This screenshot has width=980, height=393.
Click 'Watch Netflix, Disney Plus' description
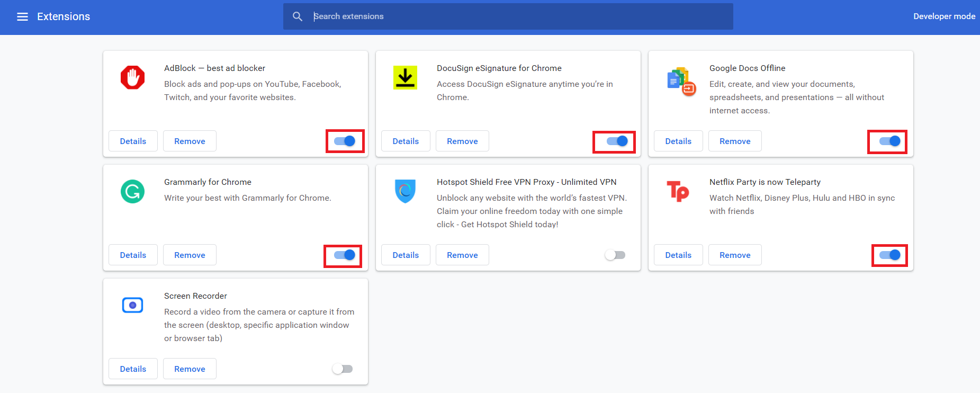coord(802,204)
